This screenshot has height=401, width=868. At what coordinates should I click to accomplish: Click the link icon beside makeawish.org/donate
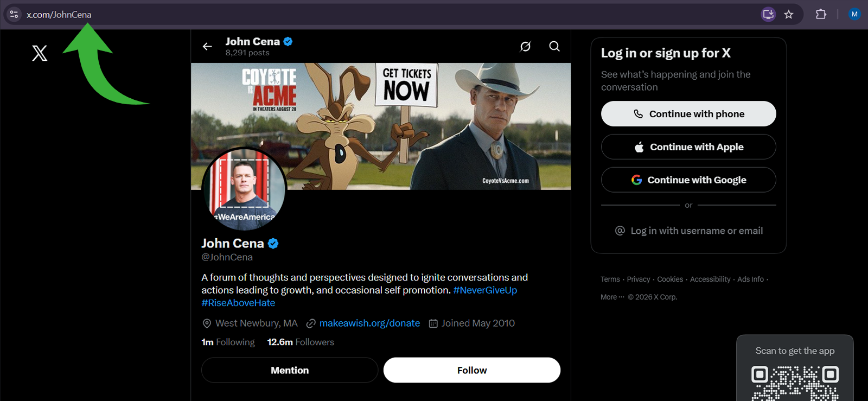point(311,323)
